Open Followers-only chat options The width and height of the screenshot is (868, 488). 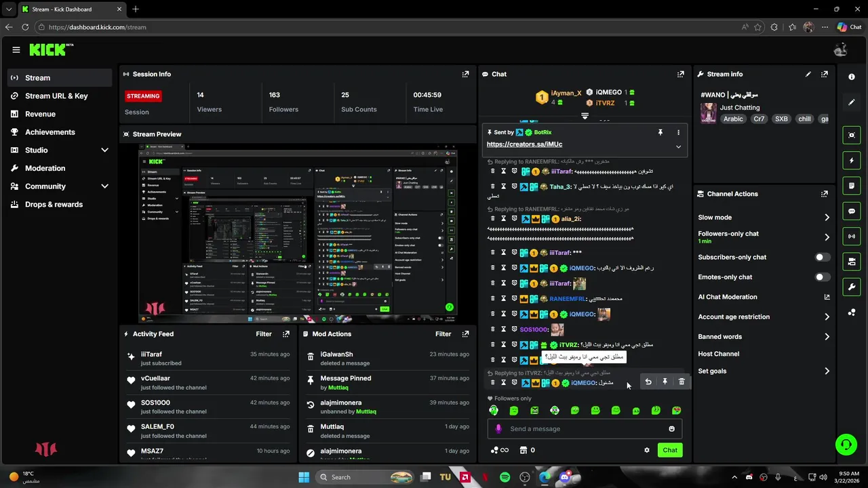pyautogui.click(x=764, y=237)
